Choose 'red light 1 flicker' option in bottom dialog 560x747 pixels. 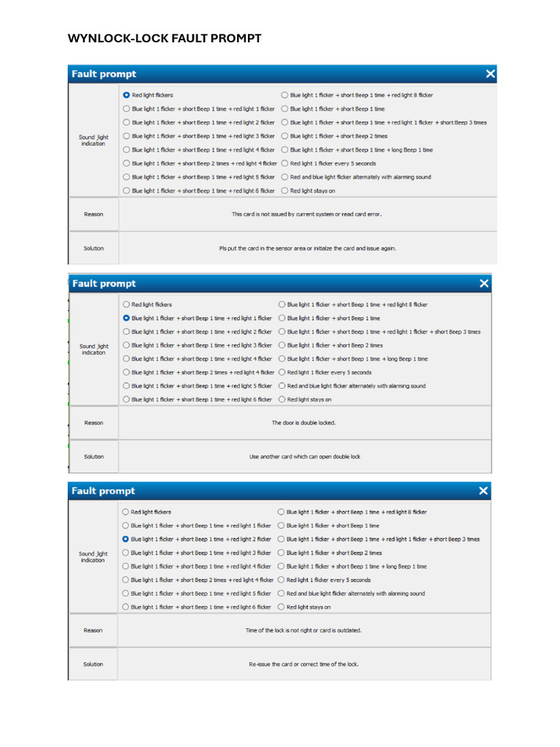click(x=125, y=525)
